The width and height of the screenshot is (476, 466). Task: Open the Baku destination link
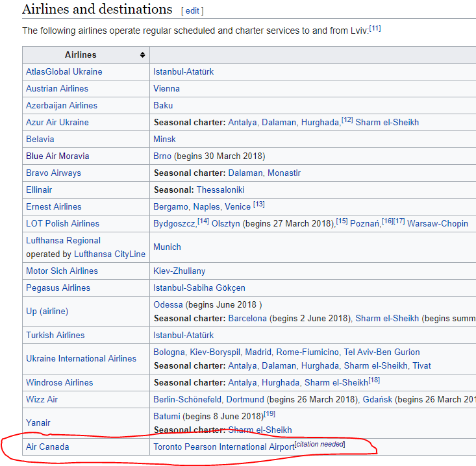[163, 105]
